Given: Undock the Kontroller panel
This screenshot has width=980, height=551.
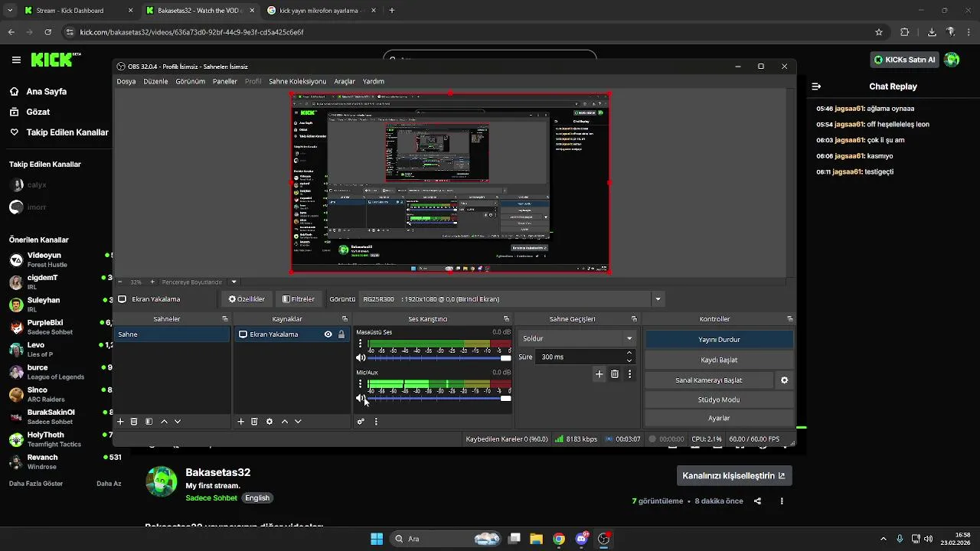Looking at the screenshot, I should [x=790, y=319].
